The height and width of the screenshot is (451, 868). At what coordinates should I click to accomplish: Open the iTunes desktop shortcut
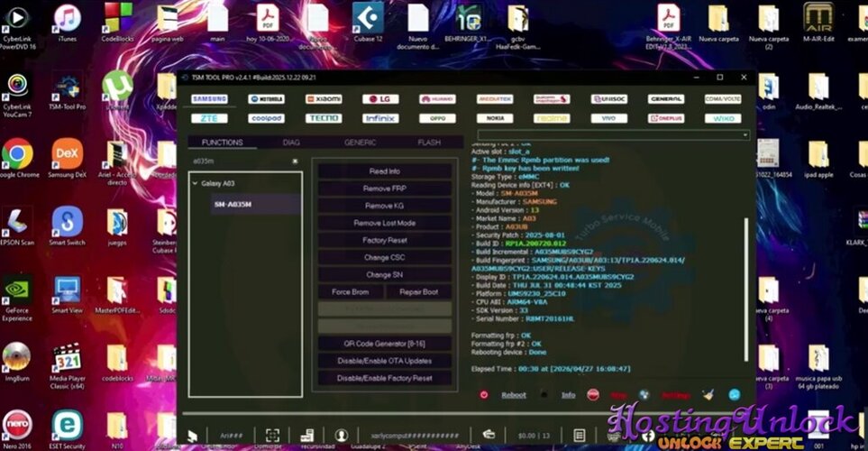point(67,24)
